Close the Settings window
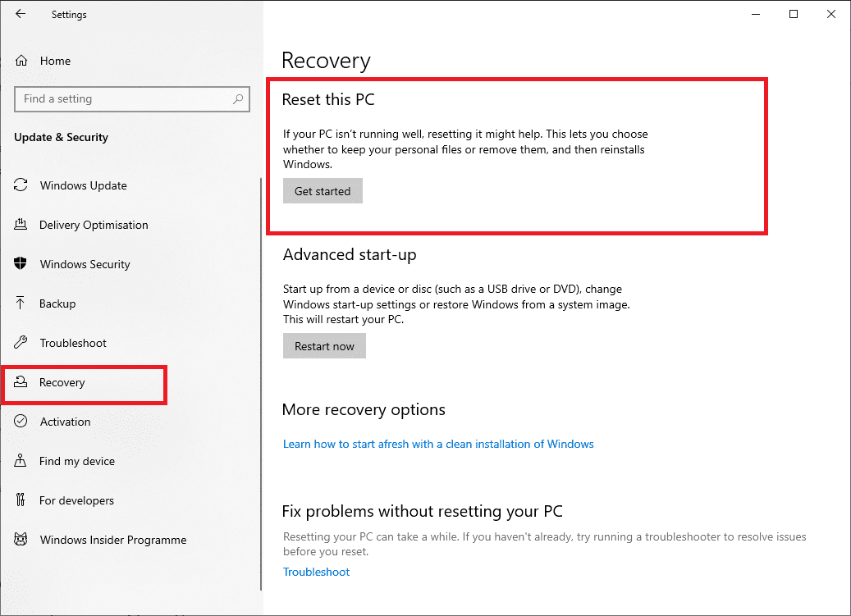851x616 pixels. click(x=831, y=14)
